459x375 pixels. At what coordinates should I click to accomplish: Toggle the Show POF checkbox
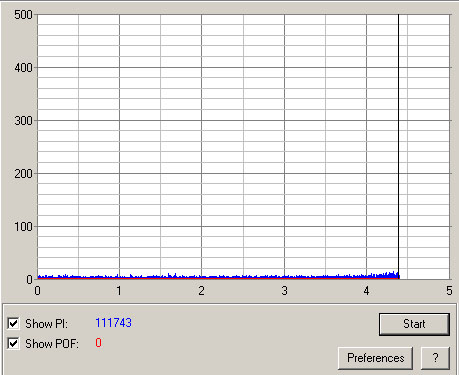click(x=13, y=343)
